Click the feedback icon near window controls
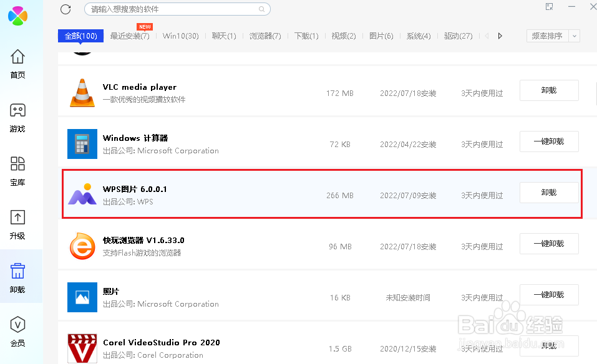 point(549,6)
